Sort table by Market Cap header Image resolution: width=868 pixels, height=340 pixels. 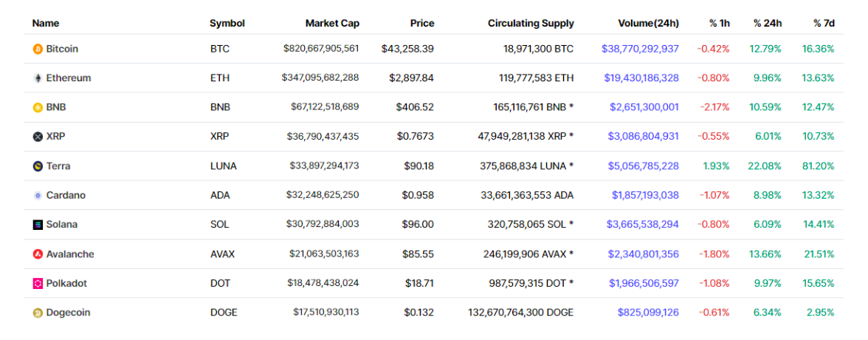(x=332, y=23)
